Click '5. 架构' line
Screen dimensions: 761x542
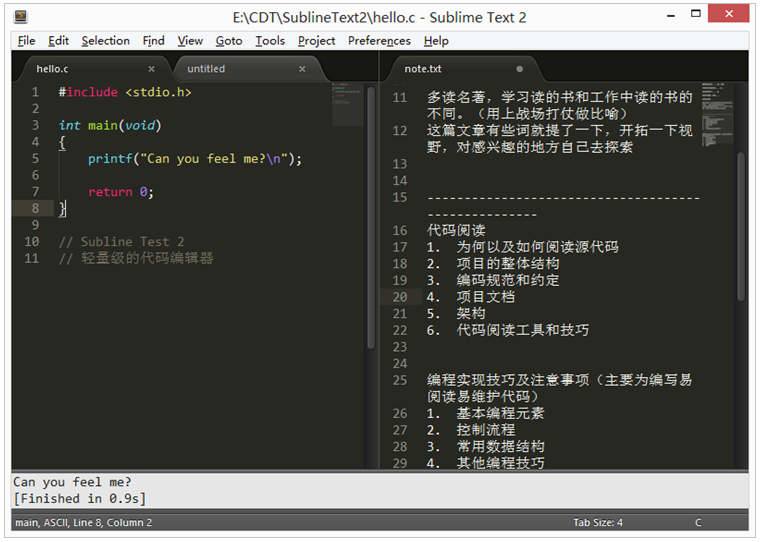pos(456,313)
